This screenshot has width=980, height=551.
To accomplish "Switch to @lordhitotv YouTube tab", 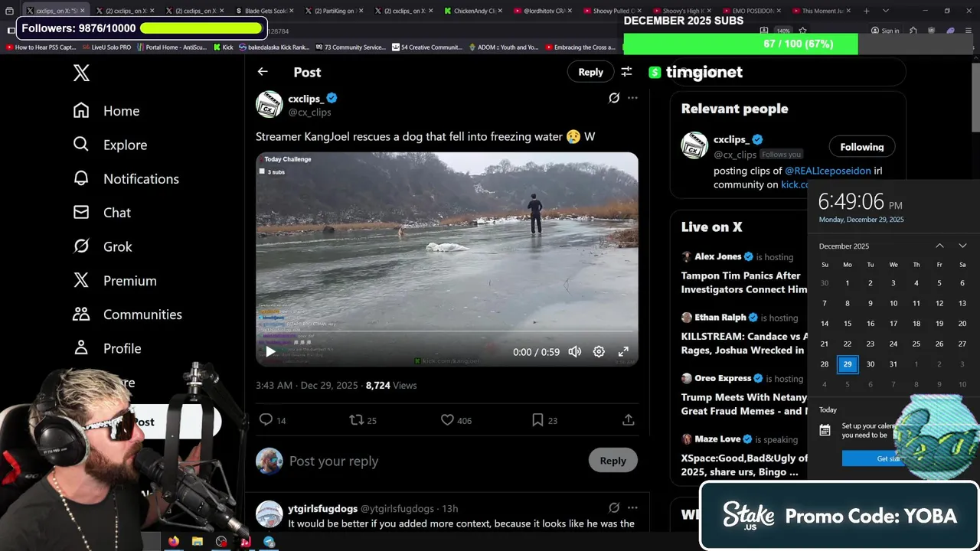I will pos(542,11).
